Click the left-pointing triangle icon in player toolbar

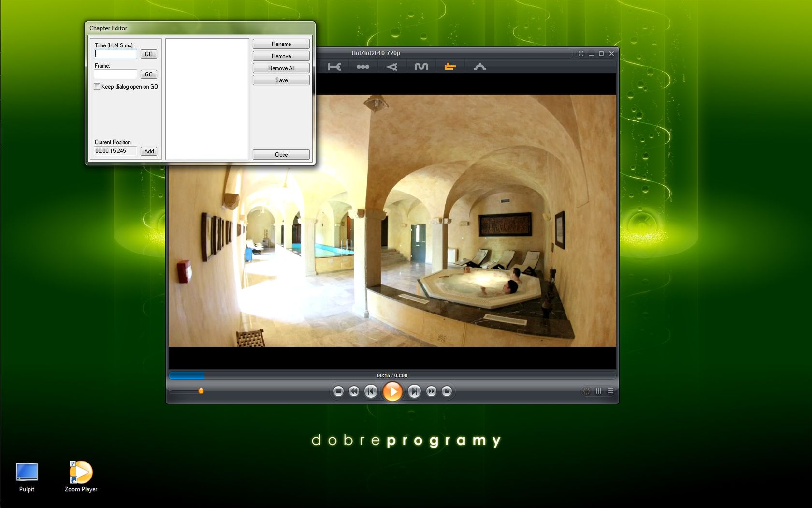pos(391,67)
